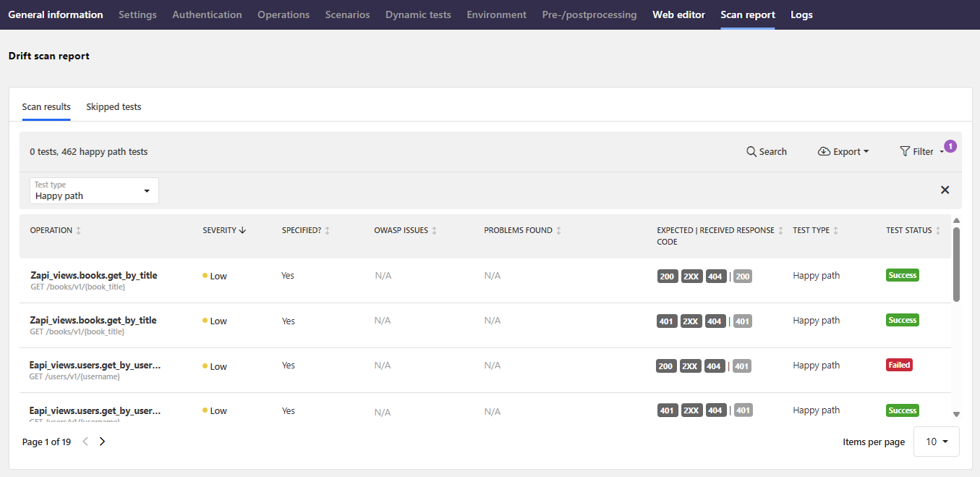Open first Zapi_views.books.get_by_title row
This screenshot has height=477, width=980.
tap(485, 281)
